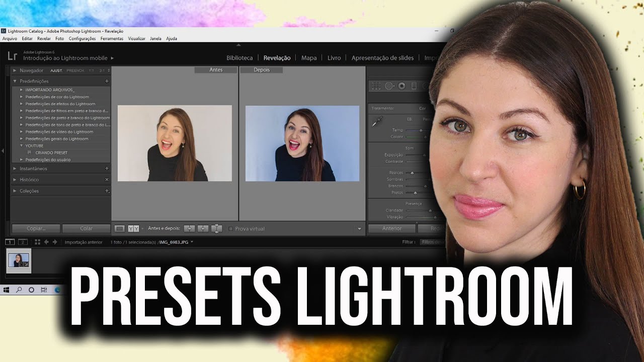Open the Arquivo menu

tap(10, 39)
